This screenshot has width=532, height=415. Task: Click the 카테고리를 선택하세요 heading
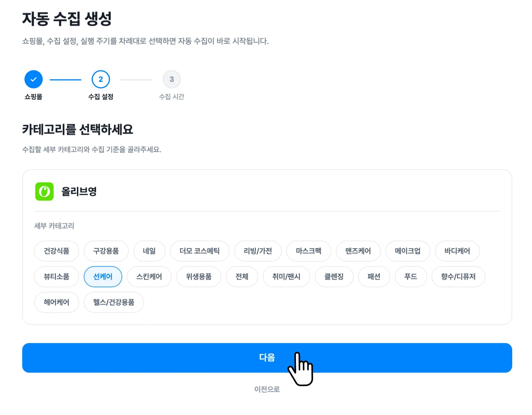pos(78,129)
